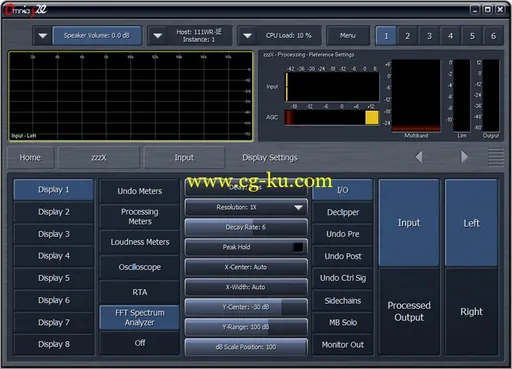The image size is (512, 369).
Task: Select the Input signal point
Action: 409,223
